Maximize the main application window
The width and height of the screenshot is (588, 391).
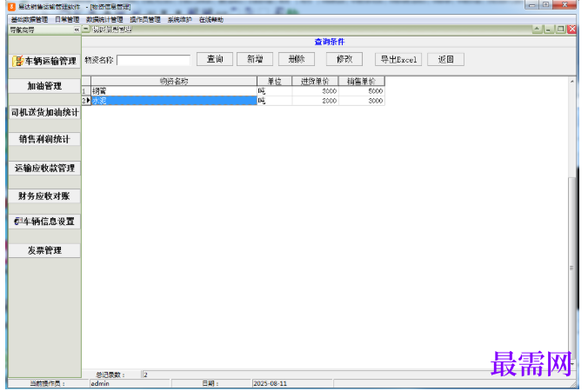click(545, 5)
